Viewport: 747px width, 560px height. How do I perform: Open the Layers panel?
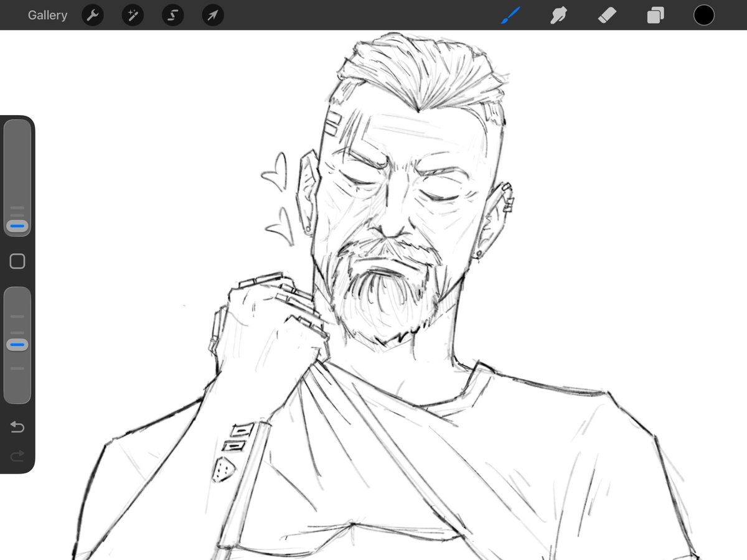click(655, 15)
